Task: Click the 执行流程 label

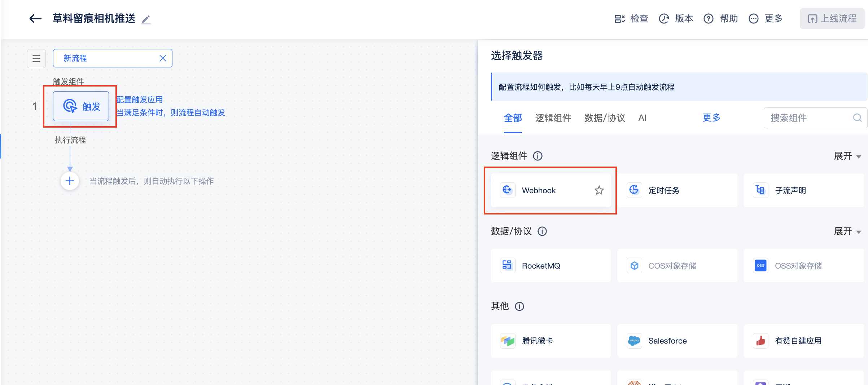Action: pyautogui.click(x=70, y=140)
